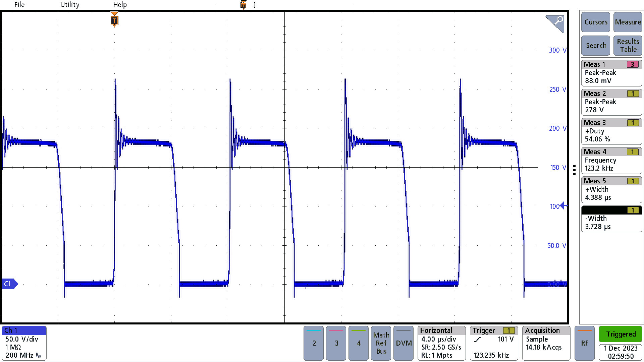The image size is (644, 362).
Task: Select Meas 1 Peak-Peak badge
Action: pos(611,73)
